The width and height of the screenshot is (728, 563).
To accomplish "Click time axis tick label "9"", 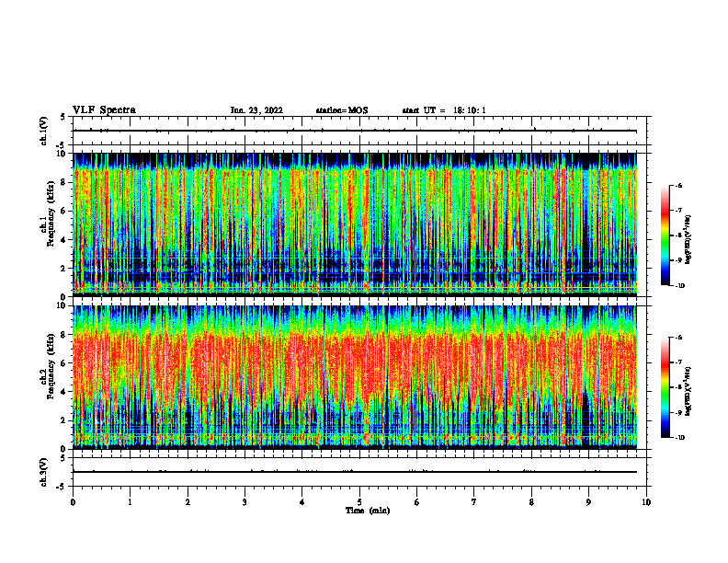I will [x=588, y=502].
